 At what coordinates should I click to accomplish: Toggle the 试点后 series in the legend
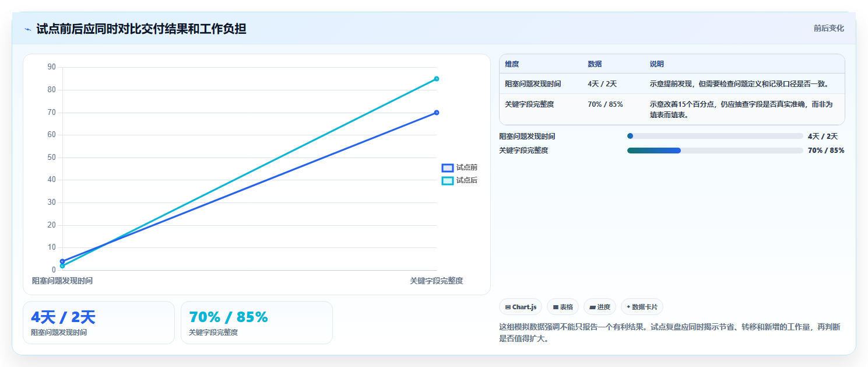click(x=460, y=180)
